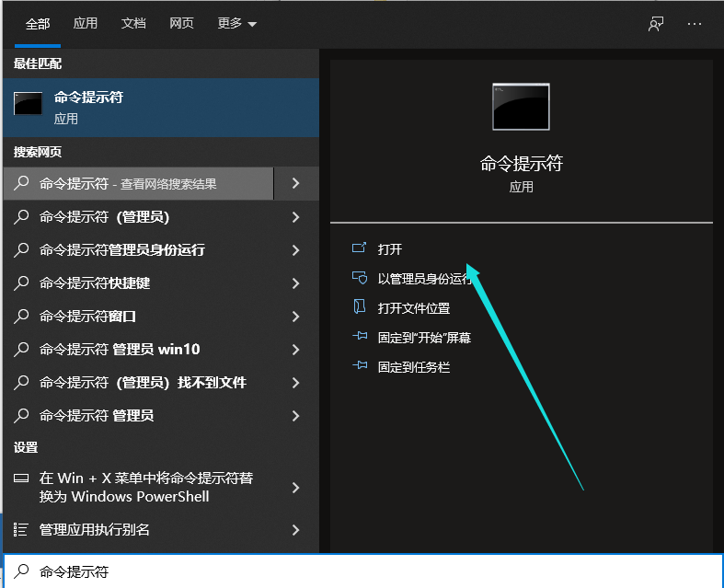Expand arrow for 命令提示符 管理员 win10
The width and height of the screenshot is (724, 588).
point(295,350)
